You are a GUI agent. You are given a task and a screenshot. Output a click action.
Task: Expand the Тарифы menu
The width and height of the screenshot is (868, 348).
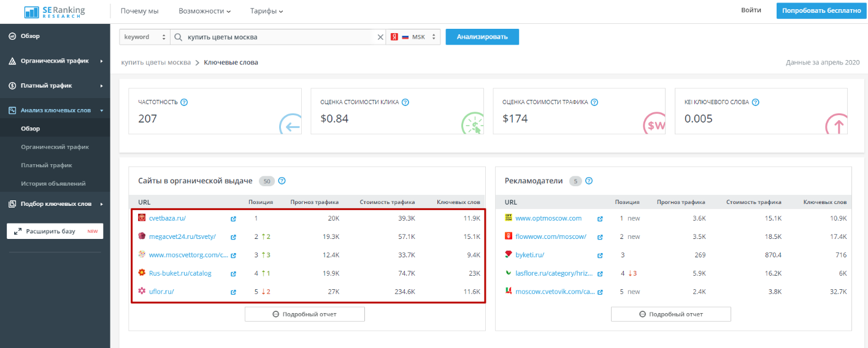267,11
